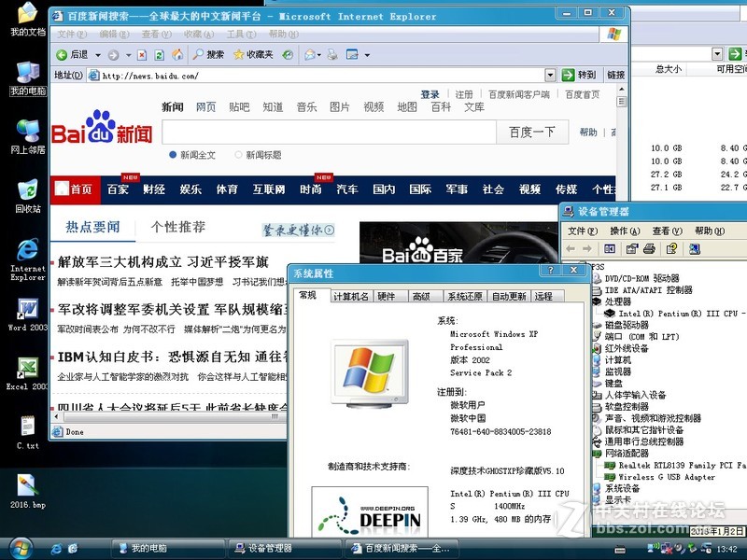Open the Mail button dropdown arrow in IE
Screen dimensions: 747x560
(318, 55)
